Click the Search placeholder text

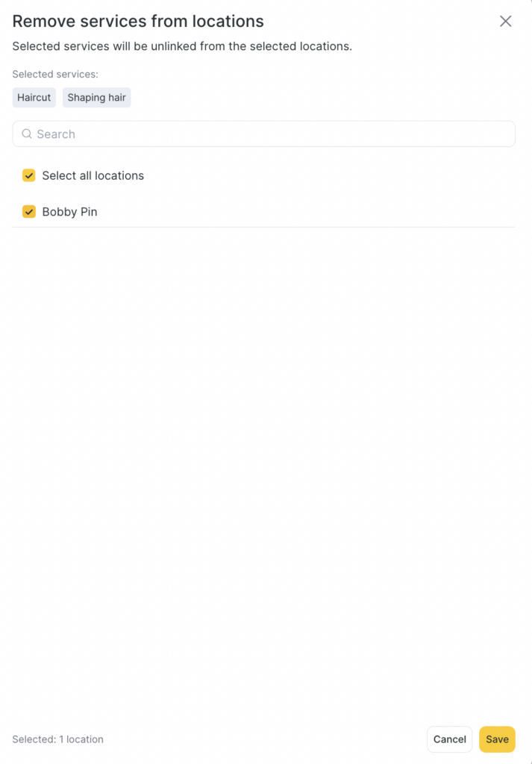(x=56, y=134)
